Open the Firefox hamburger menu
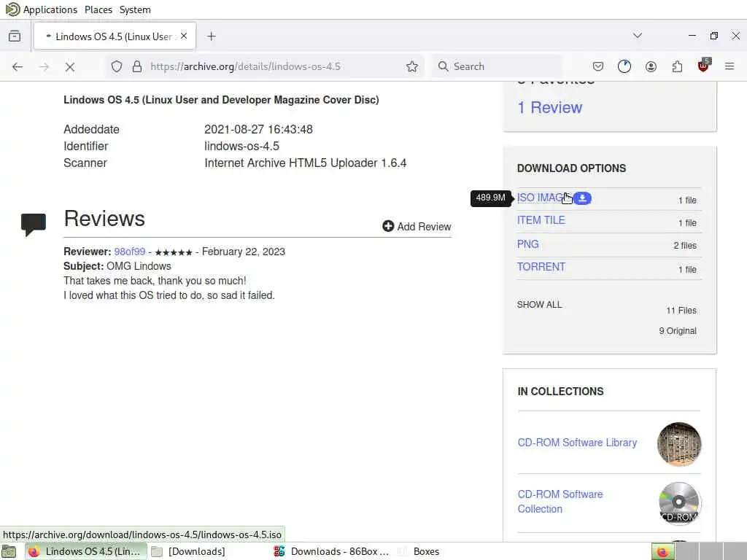 coord(729,66)
